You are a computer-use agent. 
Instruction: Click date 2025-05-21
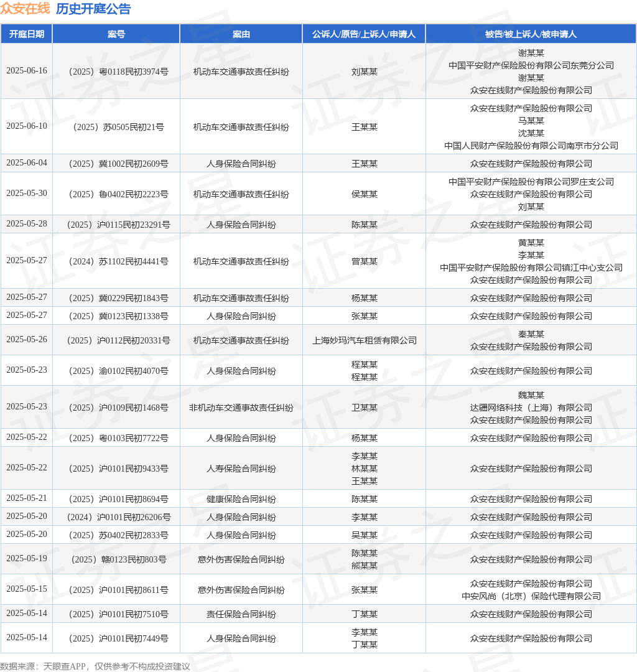(x=27, y=498)
